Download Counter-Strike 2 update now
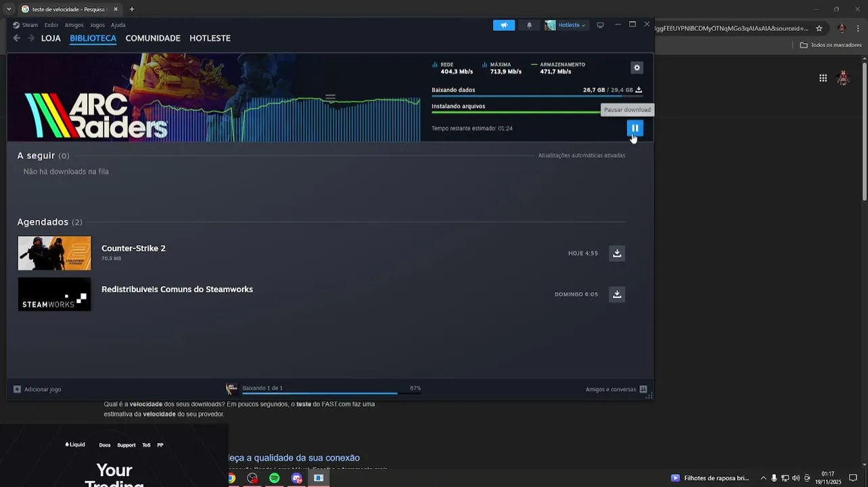Viewport: 868px width, 487px height. coord(617,254)
